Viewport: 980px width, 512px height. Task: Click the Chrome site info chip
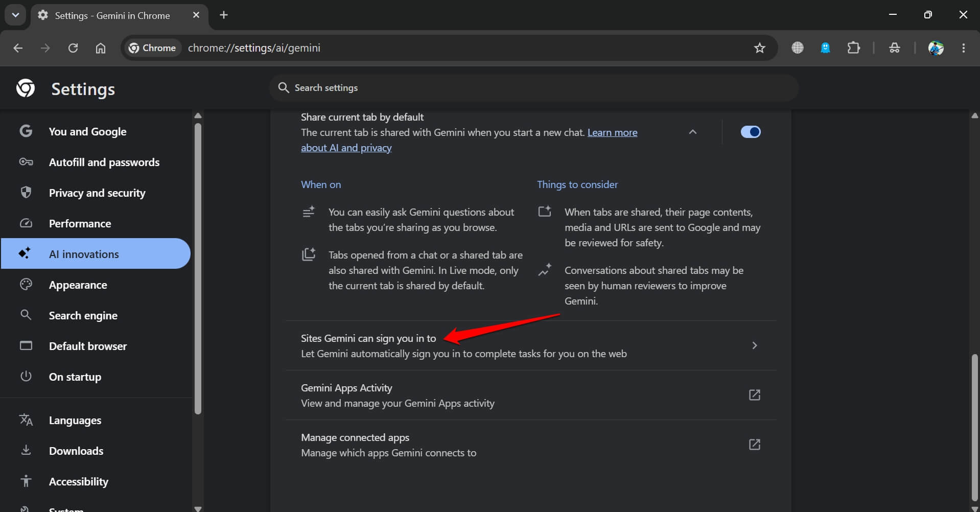click(x=152, y=48)
